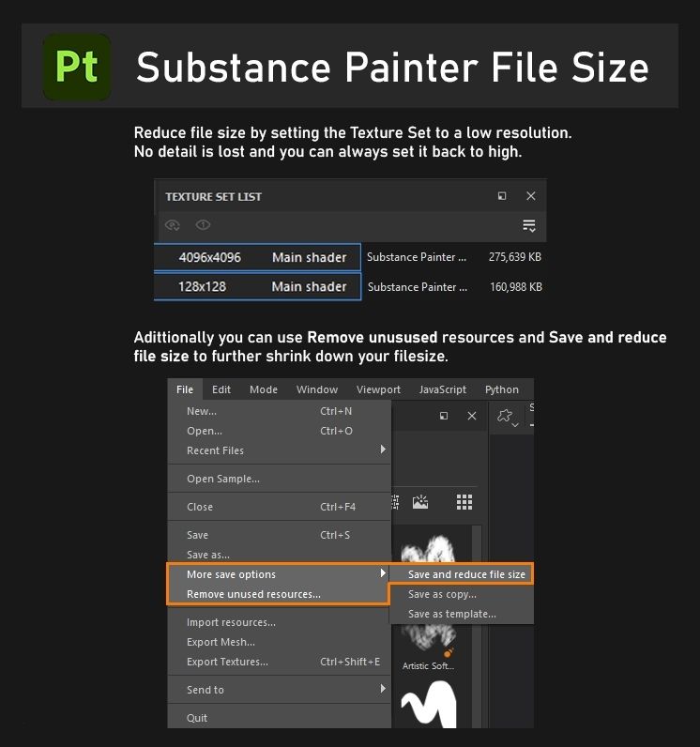Screen dimensions: 700x747
Task: Open the File menu
Action: coord(185,389)
